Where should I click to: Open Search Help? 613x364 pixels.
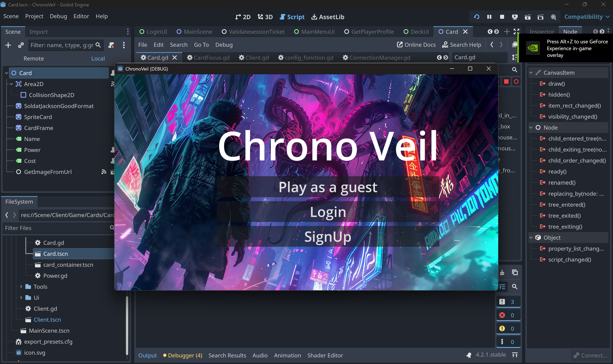pyautogui.click(x=462, y=45)
